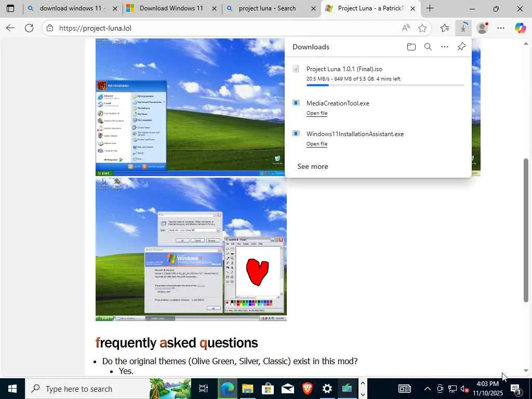
Task: Open more options in Downloads panel
Action: [x=445, y=47]
